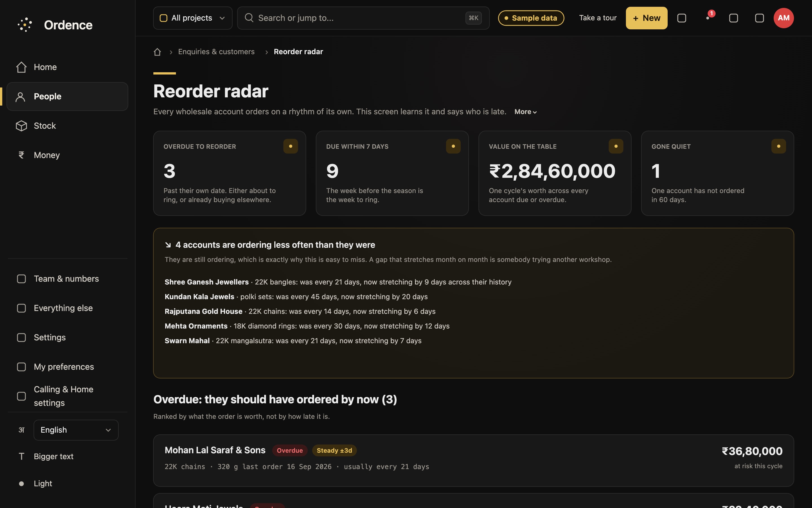Image resolution: width=812 pixels, height=508 pixels.
Task: Go to the Money section
Action: (67, 155)
